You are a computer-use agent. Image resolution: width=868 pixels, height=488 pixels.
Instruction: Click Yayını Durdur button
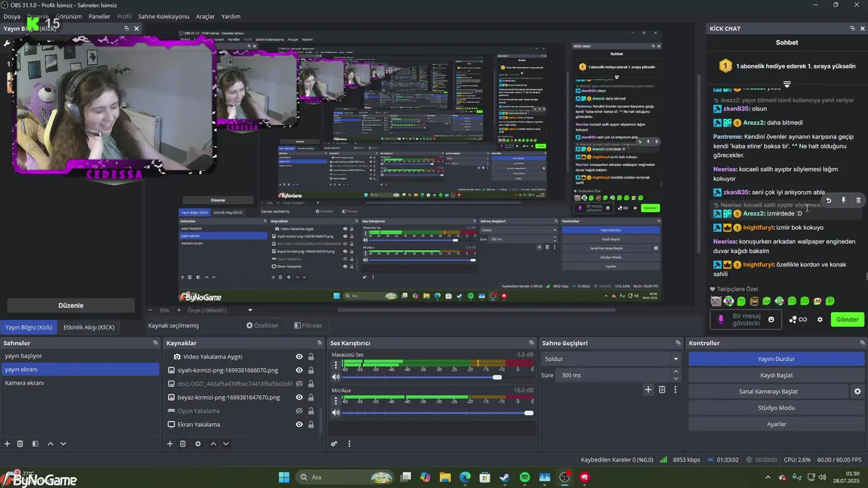tap(776, 359)
